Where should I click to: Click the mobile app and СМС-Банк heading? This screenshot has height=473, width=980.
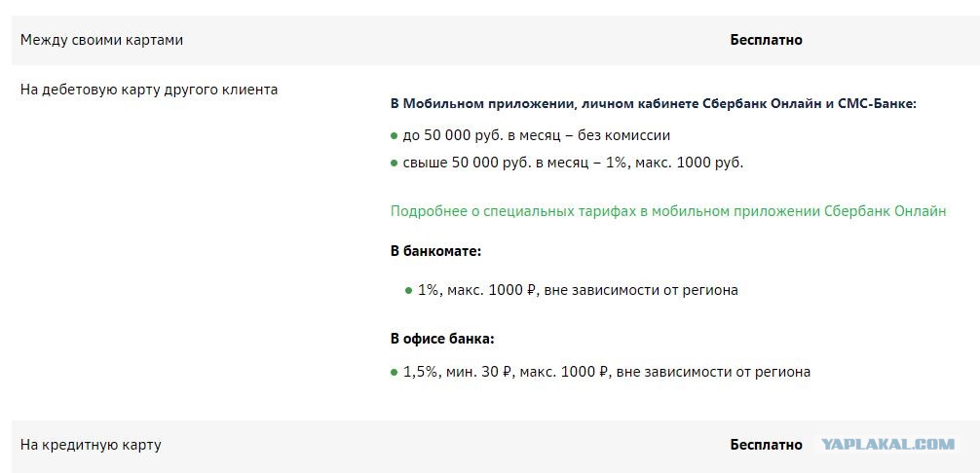[x=653, y=104]
